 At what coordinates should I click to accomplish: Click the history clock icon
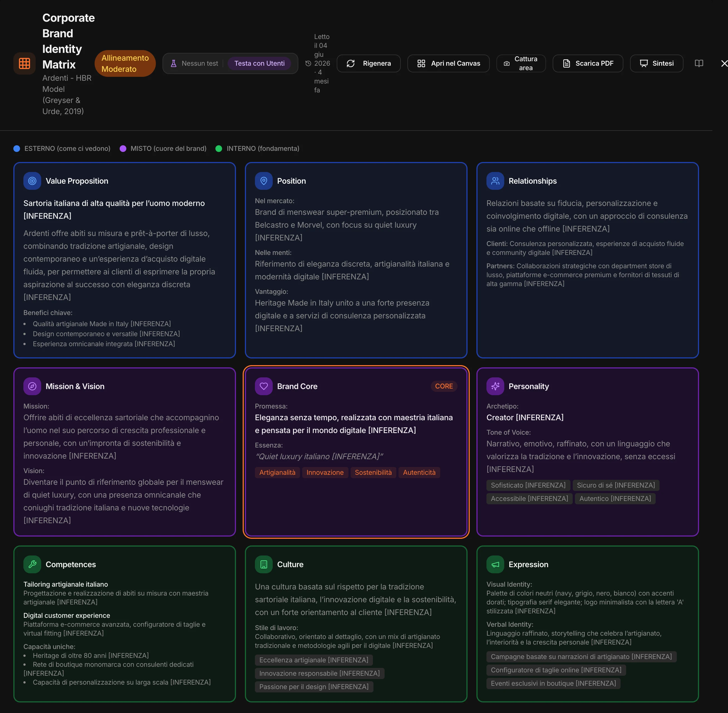[x=308, y=63]
